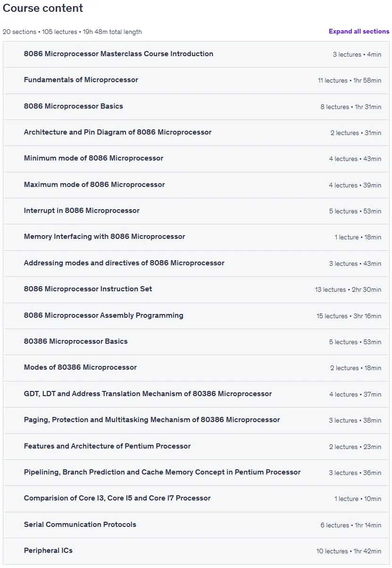Expand 8086 Microprocessor Masterclass Course Introduction section
This screenshot has width=392, height=568.
coord(196,54)
